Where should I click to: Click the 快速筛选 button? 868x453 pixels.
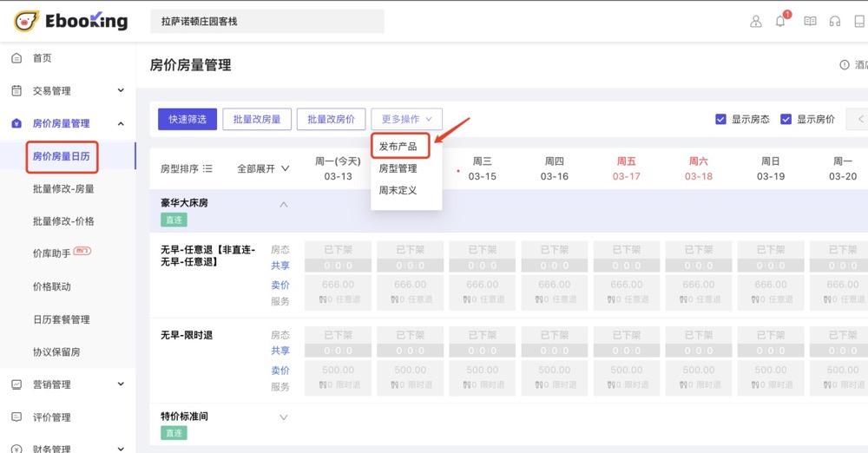point(187,120)
